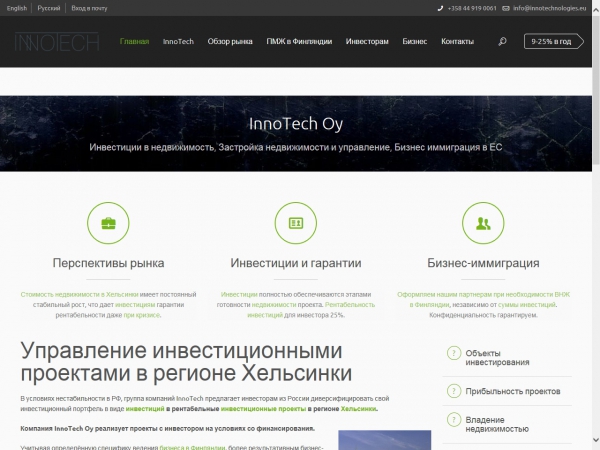Open Обзор рынка menu item
This screenshot has width=600, height=450.
coord(230,41)
